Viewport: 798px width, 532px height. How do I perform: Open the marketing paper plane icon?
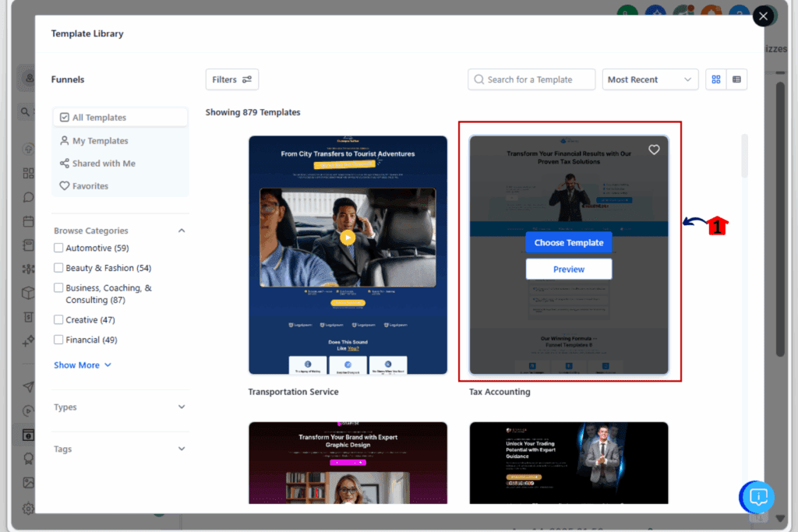[29, 386]
